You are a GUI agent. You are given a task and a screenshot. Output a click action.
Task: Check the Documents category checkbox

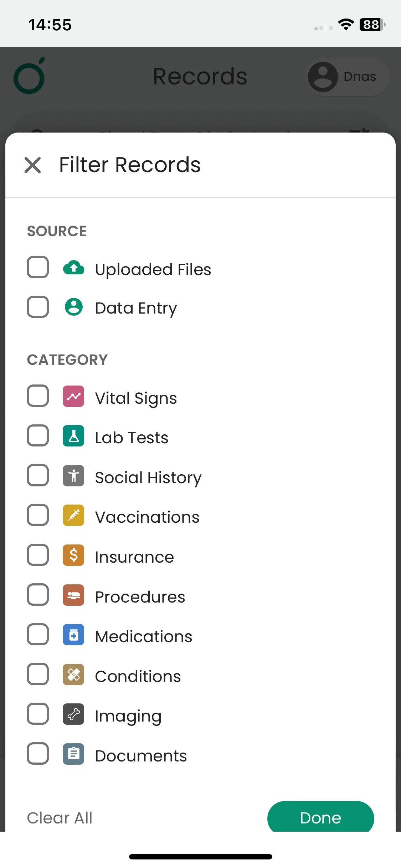[38, 754]
